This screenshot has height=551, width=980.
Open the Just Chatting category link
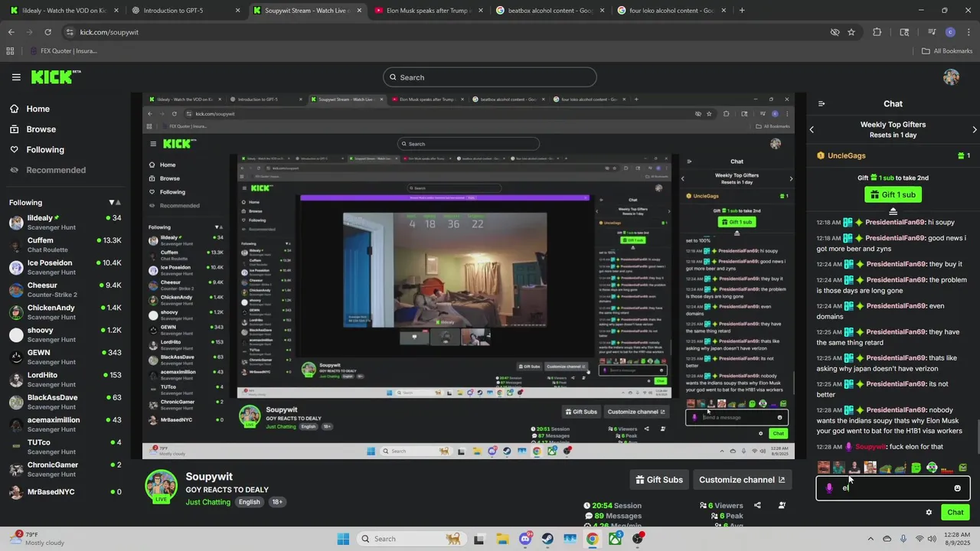click(x=207, y=502)
